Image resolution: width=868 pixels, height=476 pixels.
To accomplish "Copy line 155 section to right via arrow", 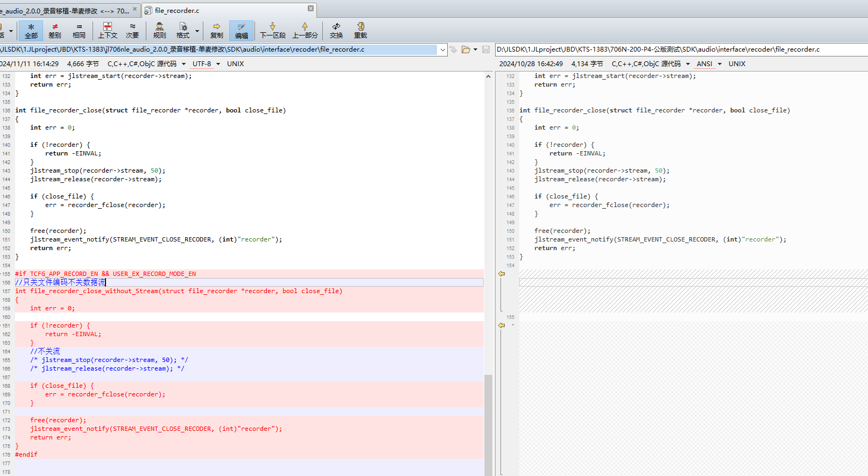I will 502,274.
